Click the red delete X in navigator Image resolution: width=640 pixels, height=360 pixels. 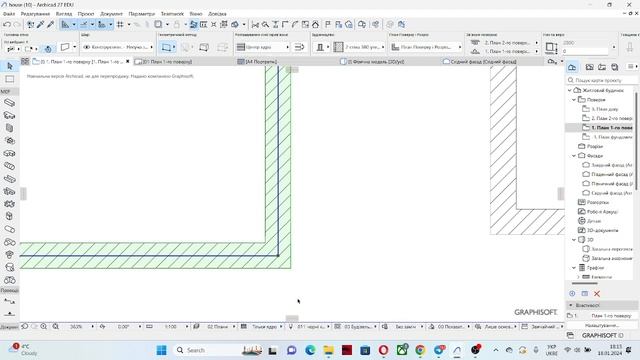click(597, 293)
